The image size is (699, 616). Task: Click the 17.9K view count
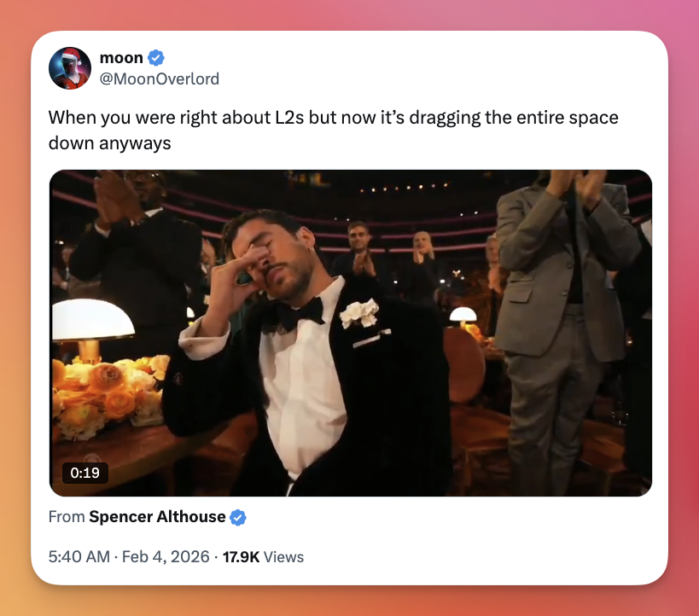241,557
